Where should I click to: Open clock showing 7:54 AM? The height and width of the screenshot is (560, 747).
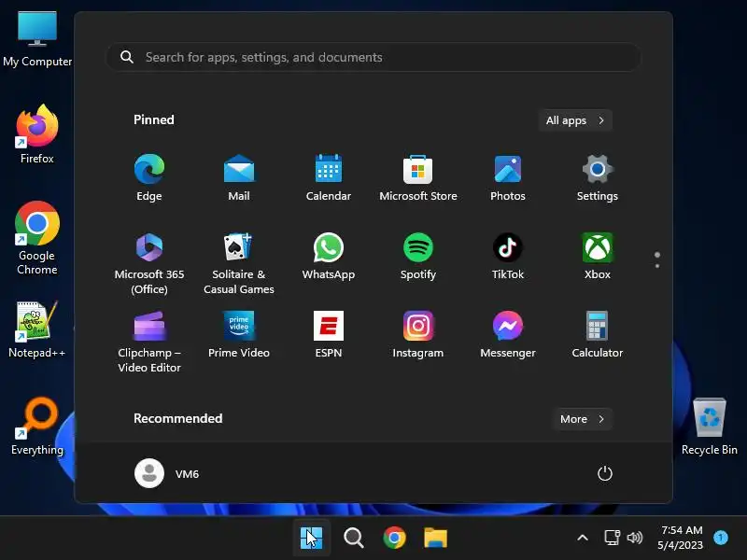tap(682, 538)
